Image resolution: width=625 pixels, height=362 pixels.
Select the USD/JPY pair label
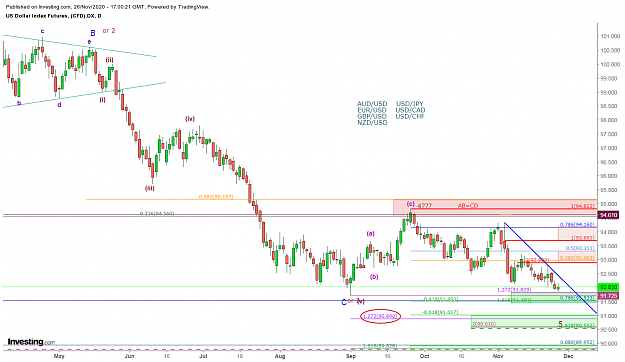410,104
